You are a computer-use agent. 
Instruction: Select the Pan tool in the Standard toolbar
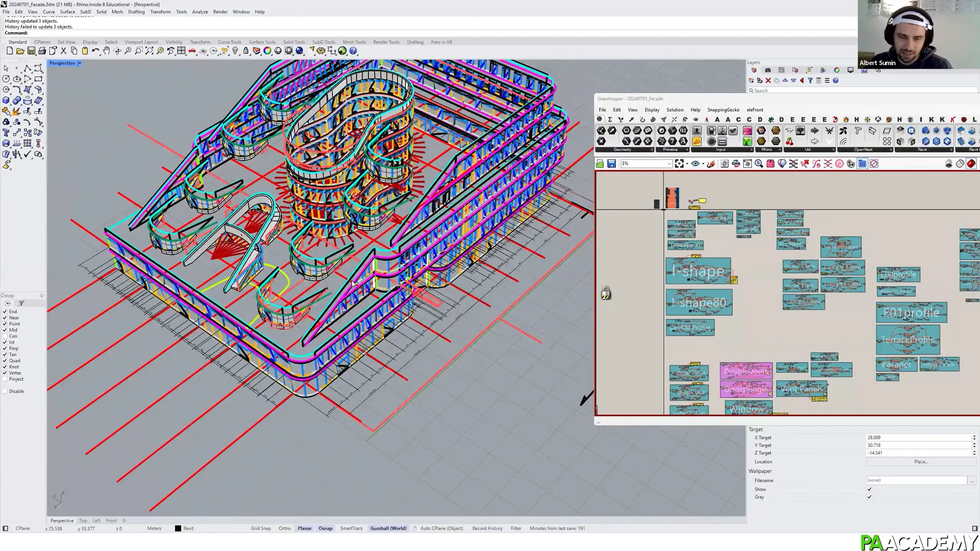pos(106,51)
